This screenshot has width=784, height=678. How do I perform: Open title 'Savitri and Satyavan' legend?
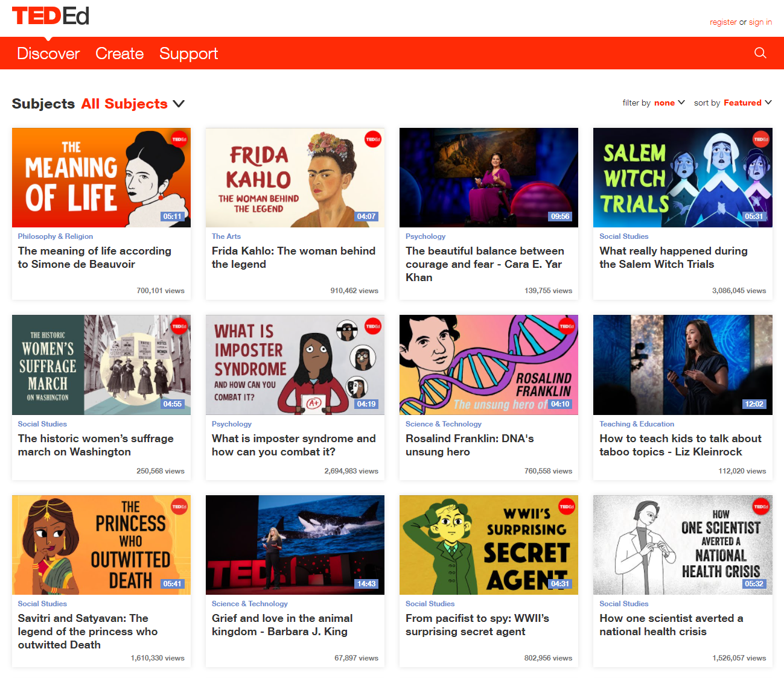(88, 632)
